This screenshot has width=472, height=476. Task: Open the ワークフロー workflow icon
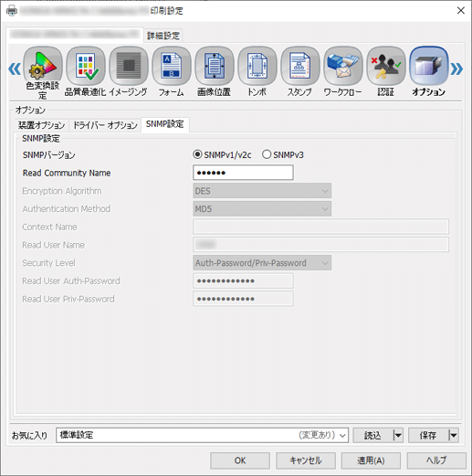click(x=343, y=66)
